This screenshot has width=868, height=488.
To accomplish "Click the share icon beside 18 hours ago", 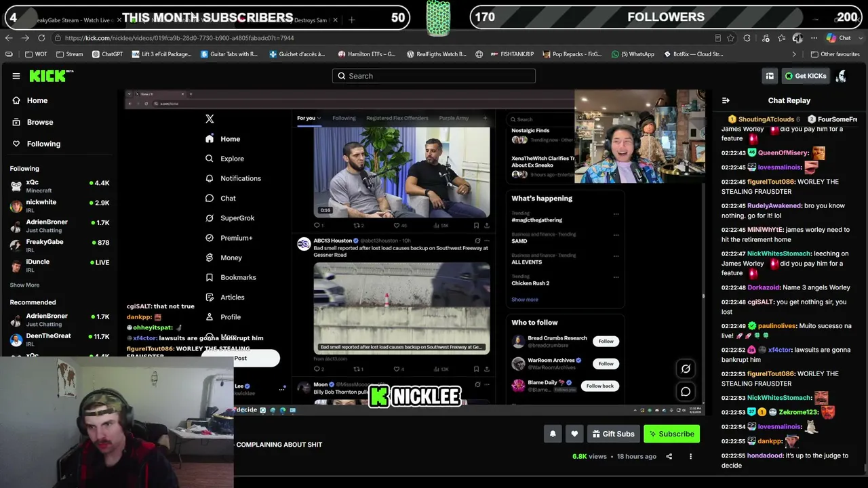I will [x=669, y=456].
